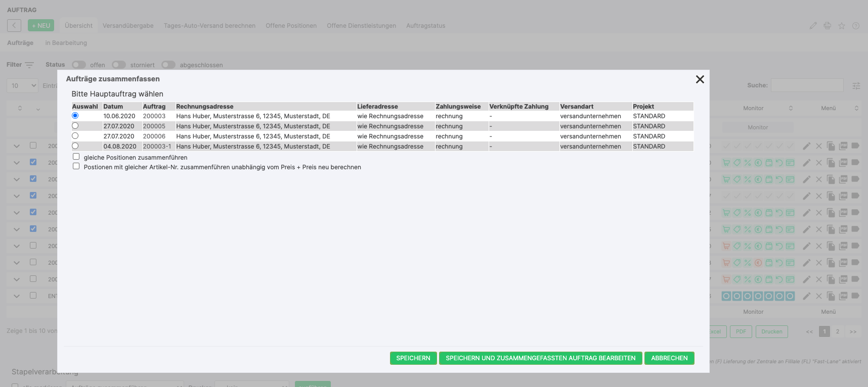This screenshot has width=868, height=387.
Task: Click the printer icon in header
Action: point(827,26)
